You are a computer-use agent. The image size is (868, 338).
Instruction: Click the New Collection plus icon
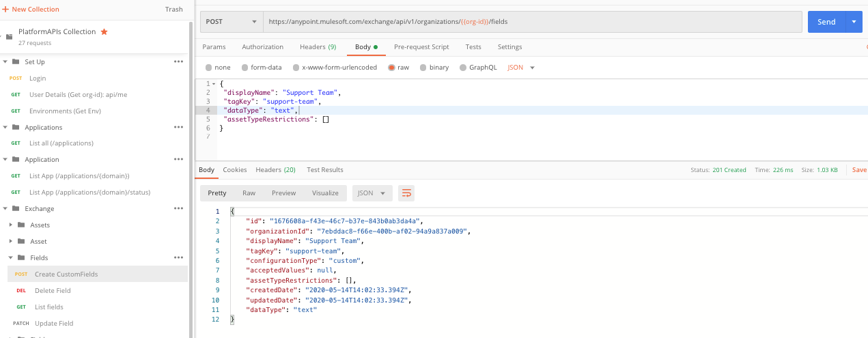[x=5, y=10]
